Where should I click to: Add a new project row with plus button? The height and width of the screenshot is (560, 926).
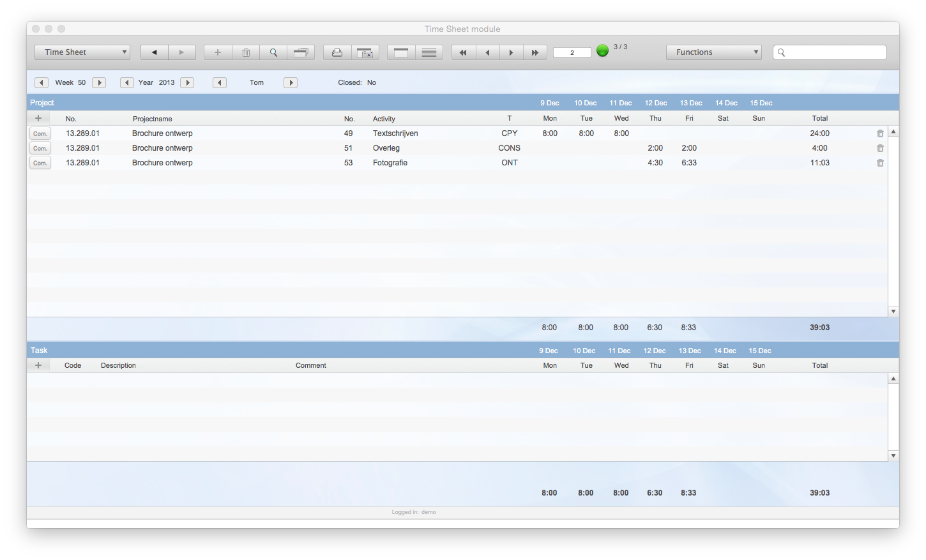tap(38, 118)
